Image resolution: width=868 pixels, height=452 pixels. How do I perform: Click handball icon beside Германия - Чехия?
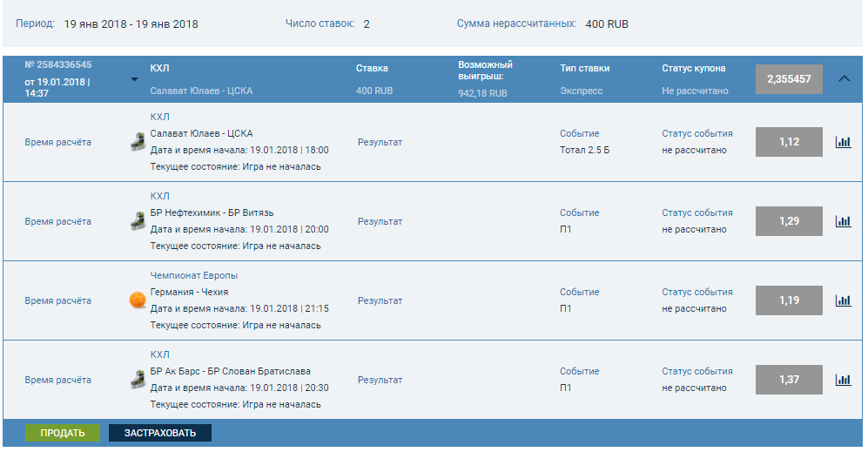pyautogui.click(x=138, y=300)
